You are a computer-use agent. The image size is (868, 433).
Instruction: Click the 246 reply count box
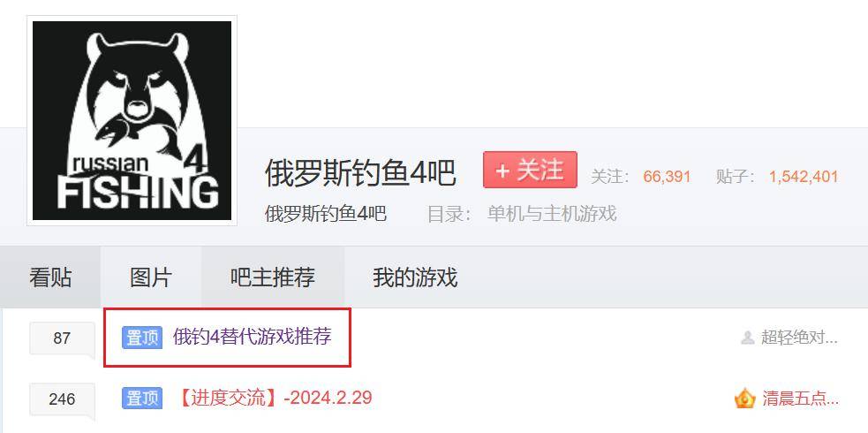click(62, 399)
